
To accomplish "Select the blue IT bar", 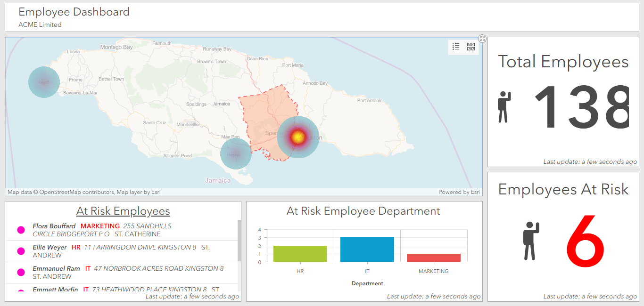I will coord(367,250).
